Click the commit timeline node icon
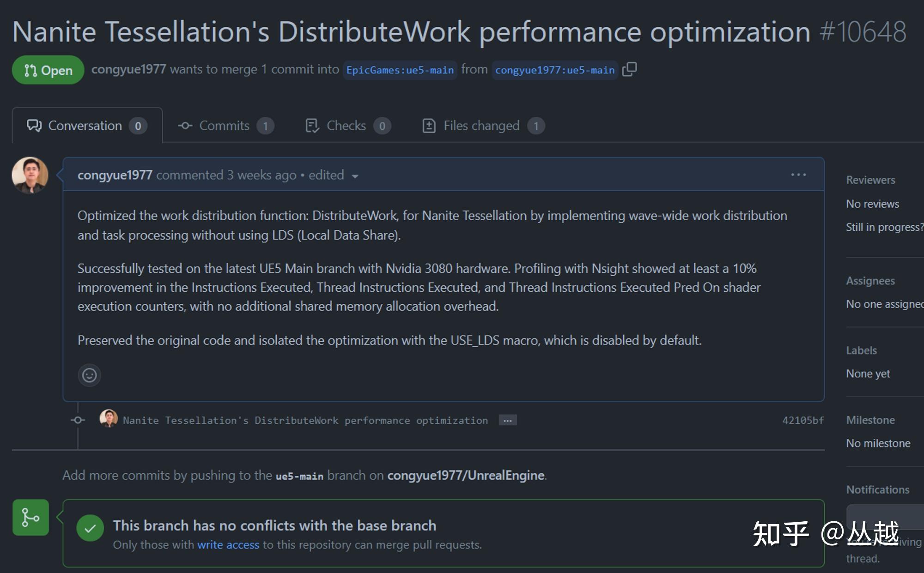This screenshot has height=573, width=924. pos(78,420)
